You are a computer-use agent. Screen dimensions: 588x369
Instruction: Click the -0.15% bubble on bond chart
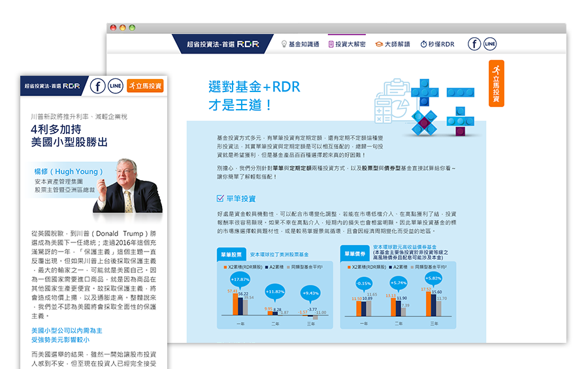[x=364, y=284]
